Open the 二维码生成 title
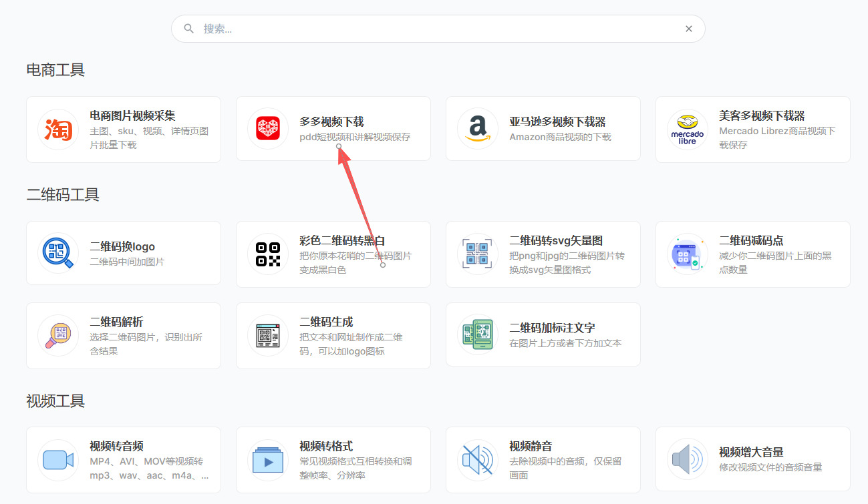Screen dimensions: 868x504 [326, 322]
